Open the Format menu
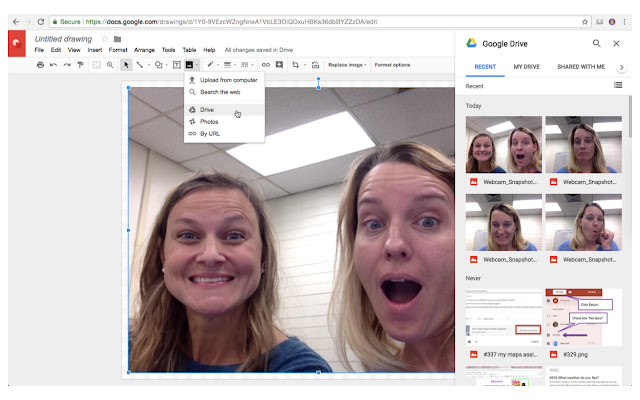The height and width of the screenshot is (400, 640). click(x=118, y=50)
